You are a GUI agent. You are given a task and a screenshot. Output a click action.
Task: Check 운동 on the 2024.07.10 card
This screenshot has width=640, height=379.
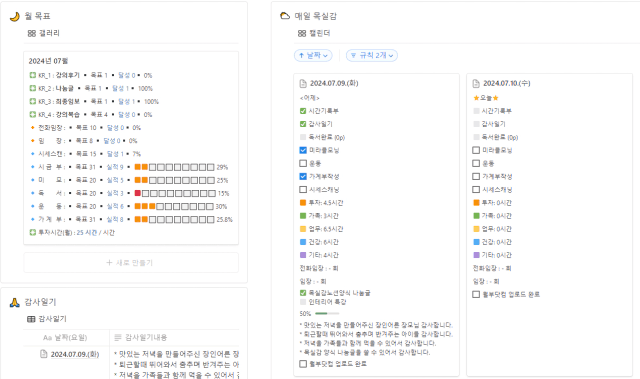pyautogui.click(x=476, y=163)
